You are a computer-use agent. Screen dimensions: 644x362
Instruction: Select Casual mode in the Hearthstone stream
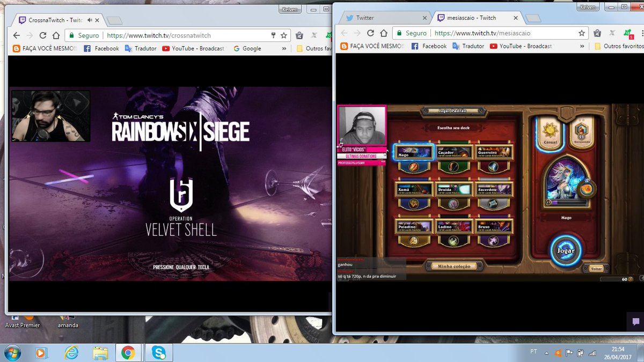551,132
